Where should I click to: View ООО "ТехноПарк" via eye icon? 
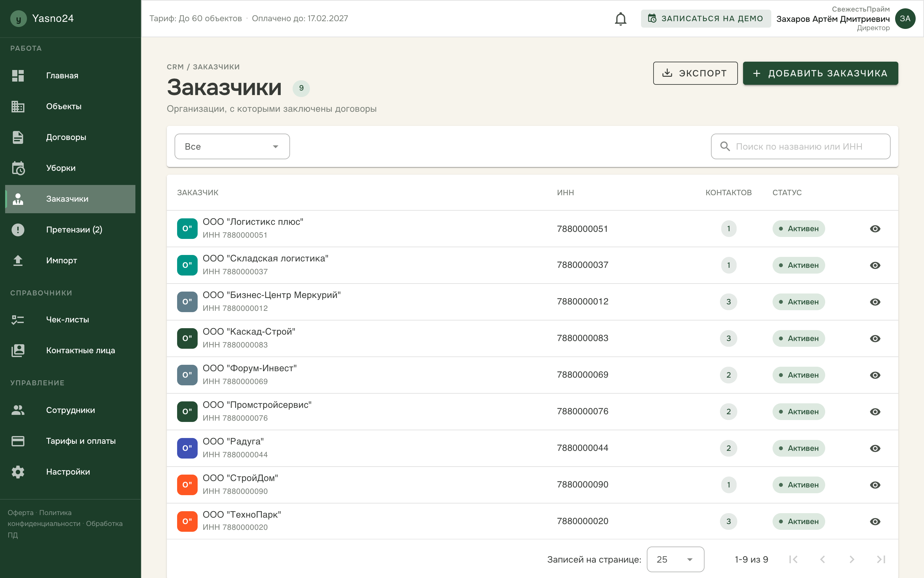coord(875,521)
